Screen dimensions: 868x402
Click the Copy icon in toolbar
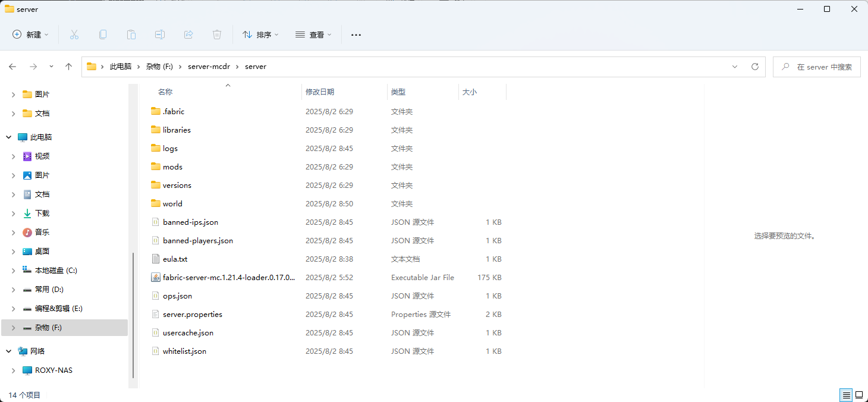103,35
